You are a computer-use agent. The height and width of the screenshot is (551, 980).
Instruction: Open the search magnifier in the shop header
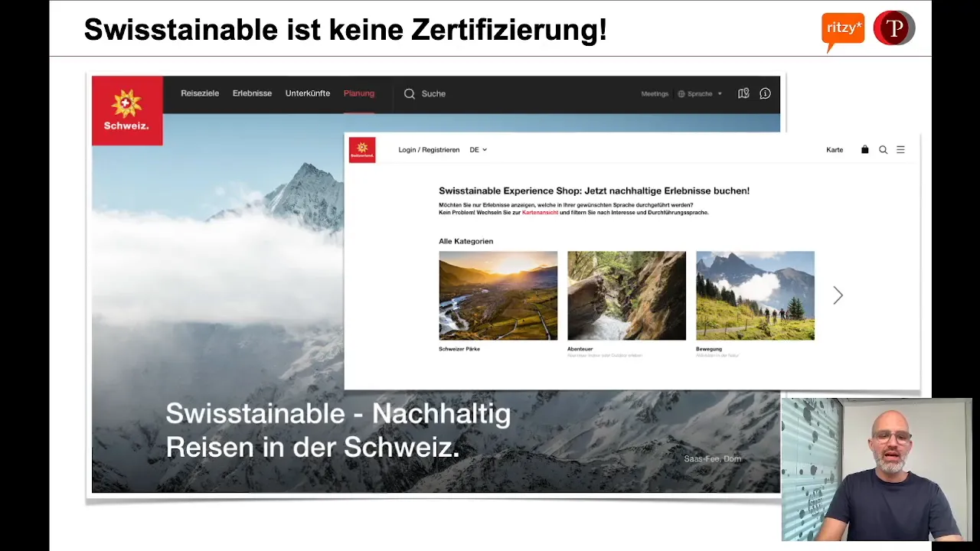coord(883,149)
